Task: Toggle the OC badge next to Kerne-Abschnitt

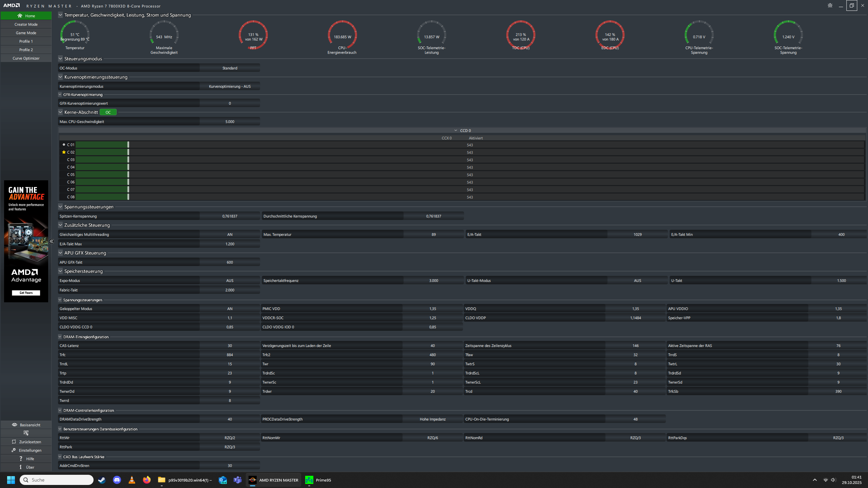Action: [108, 112]
